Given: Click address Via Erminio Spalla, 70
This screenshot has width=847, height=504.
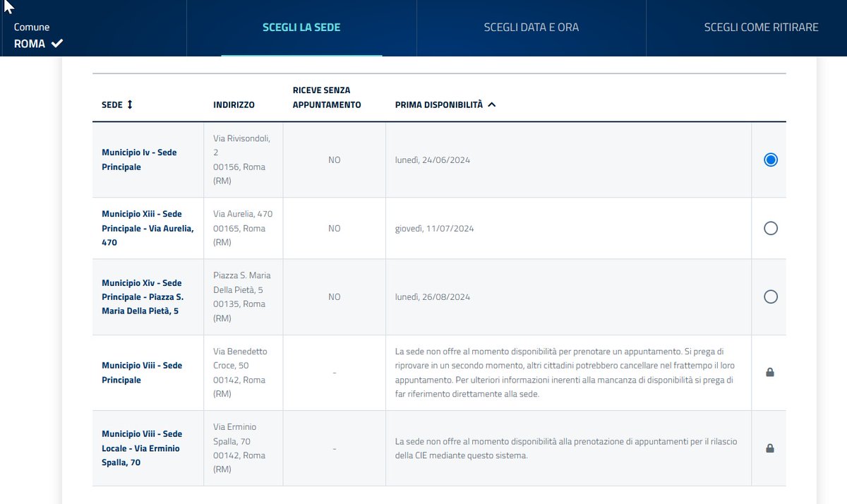Looking at the screenshot, I should (239, 448).
